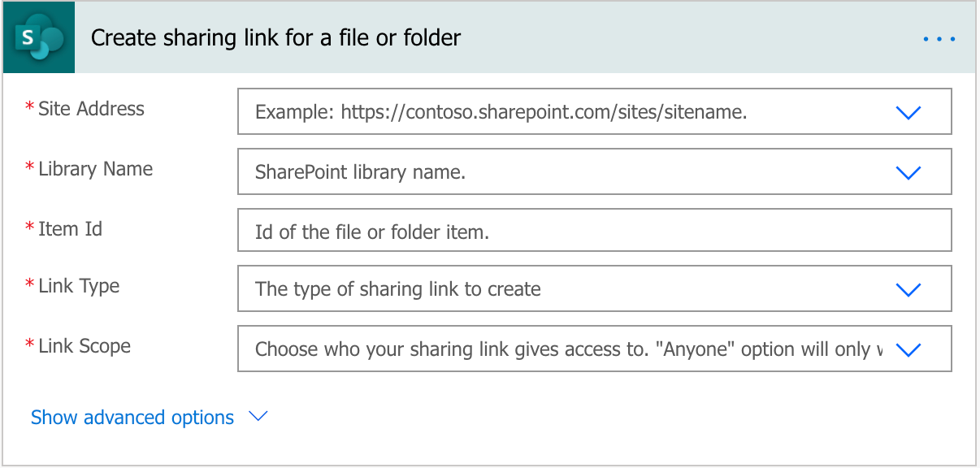The width and height of the screenshot is (980, 468).
Task: Open the ellipsis menu on the action card
Action: pyautogui.click(x=939, y=37)
